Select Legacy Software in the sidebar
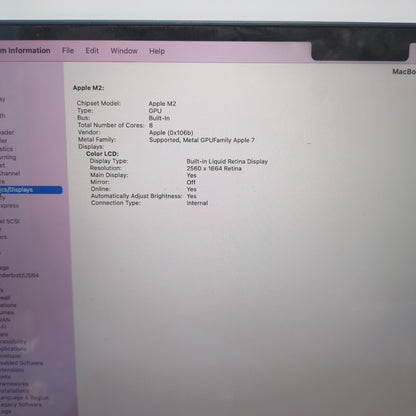The image size is (416, 416). tap(21, 405)
